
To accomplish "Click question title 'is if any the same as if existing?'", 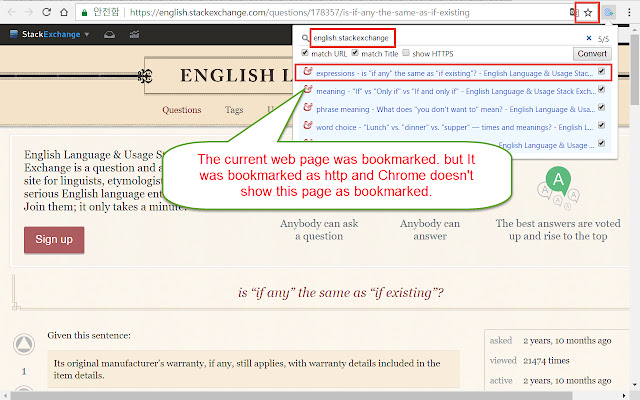I will 340,293.
